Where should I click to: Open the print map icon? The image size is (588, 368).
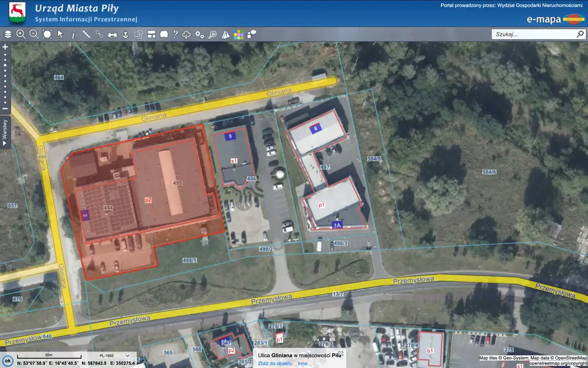click(x=112, y=34)
